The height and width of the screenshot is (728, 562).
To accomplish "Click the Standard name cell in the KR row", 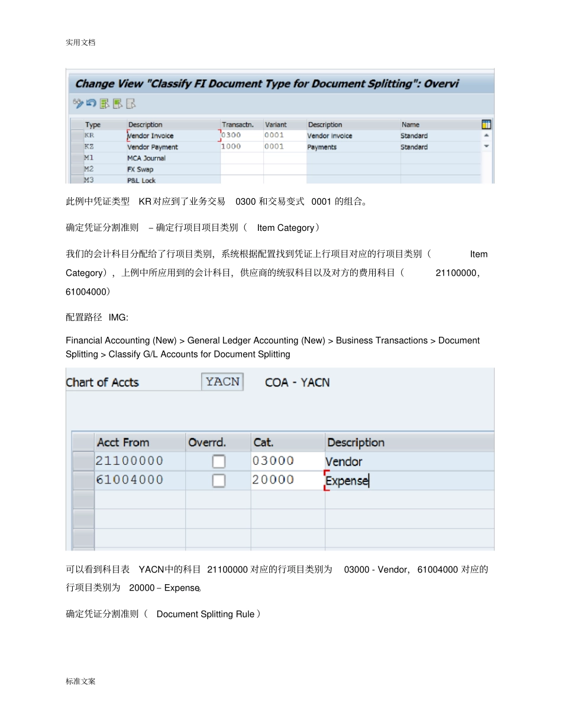I will click(x=440, y=136).
